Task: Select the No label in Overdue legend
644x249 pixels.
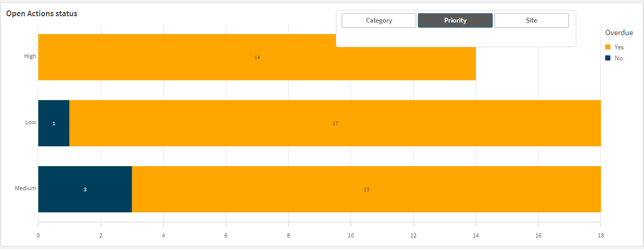Action: coord(618,58)
